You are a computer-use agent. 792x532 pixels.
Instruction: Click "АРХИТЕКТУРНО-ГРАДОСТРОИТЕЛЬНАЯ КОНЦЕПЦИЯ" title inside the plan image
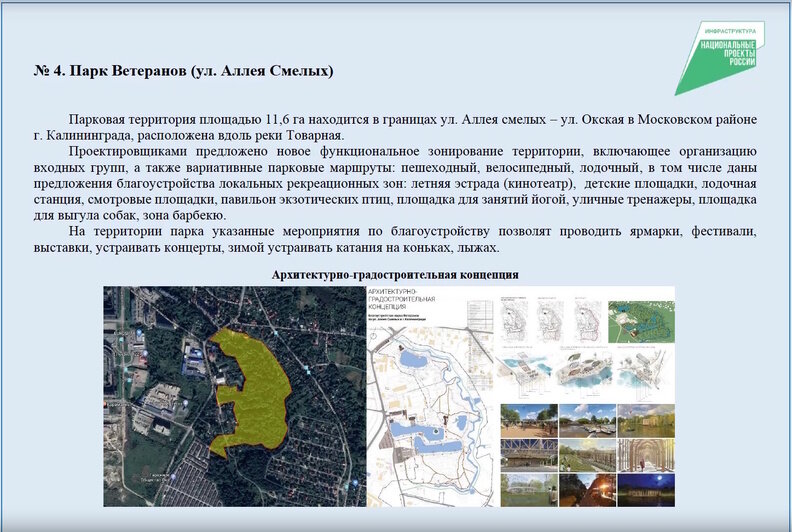pyautogui.click(x=402, y=299)
